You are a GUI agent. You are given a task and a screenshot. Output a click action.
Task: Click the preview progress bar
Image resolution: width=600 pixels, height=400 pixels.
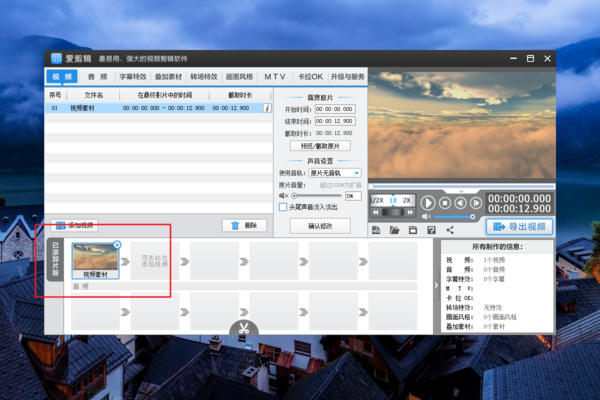point(462,186)
